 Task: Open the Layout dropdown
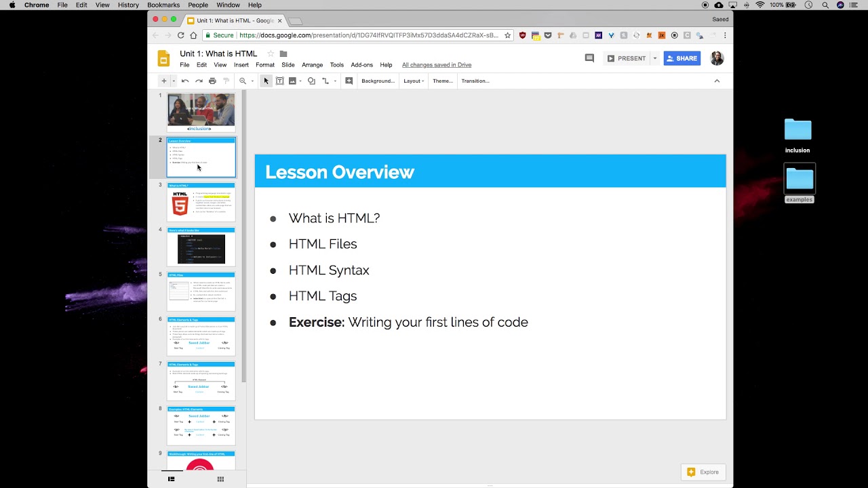coord(414,81)
